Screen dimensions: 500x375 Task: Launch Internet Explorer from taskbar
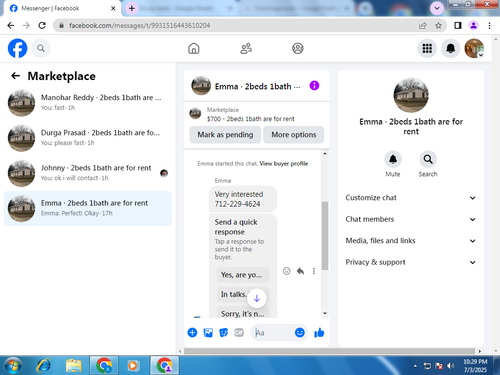(x=44, y=365)
